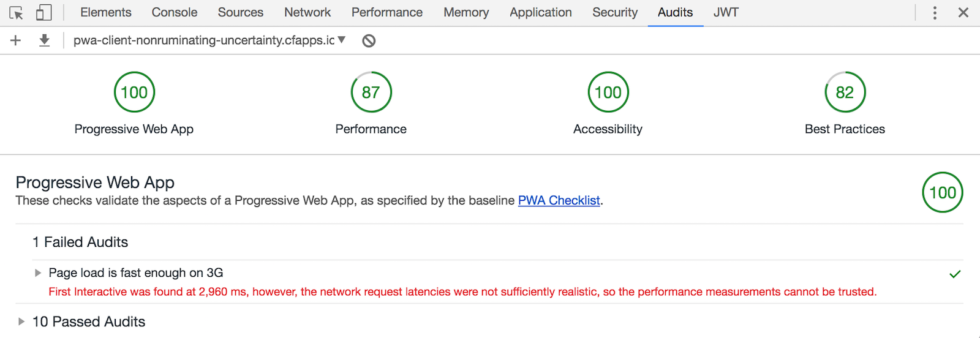980x338 pixels.
Task: Jump to the Best Practices score gauge
Action: (845, 92)
